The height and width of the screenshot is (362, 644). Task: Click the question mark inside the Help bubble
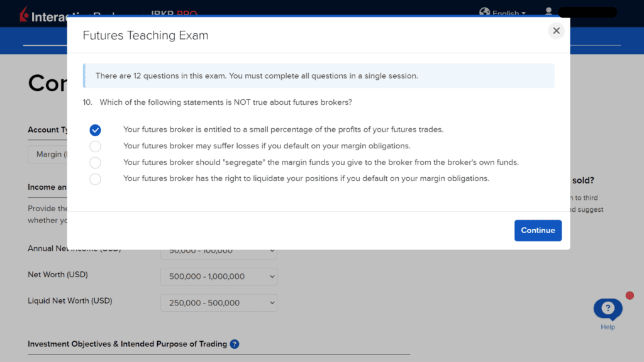[608, 308]
